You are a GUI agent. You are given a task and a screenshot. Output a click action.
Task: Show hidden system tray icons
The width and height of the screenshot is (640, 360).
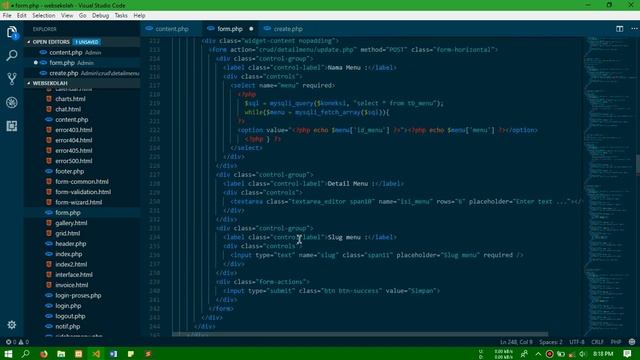pyautogui.click(x=538, y=354)
